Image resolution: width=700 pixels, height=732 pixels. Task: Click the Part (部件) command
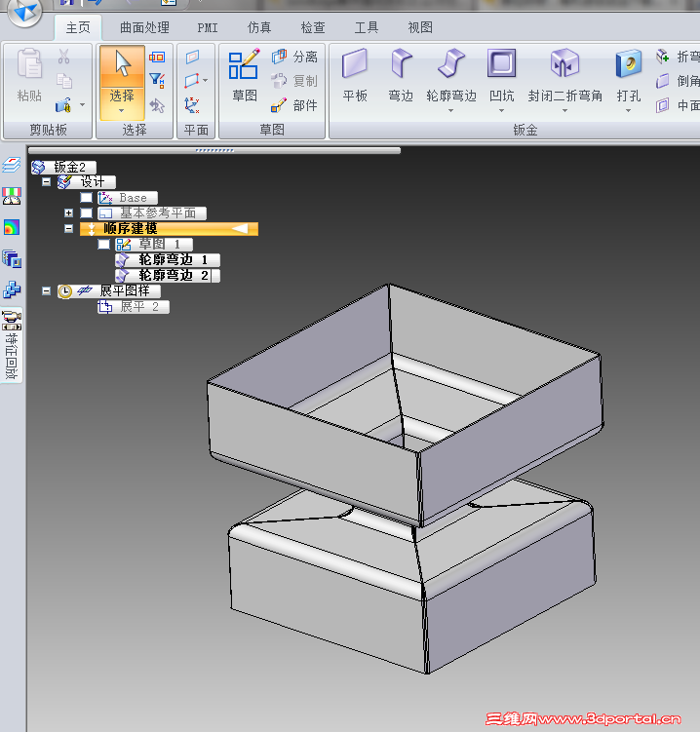tap(294, 105)
